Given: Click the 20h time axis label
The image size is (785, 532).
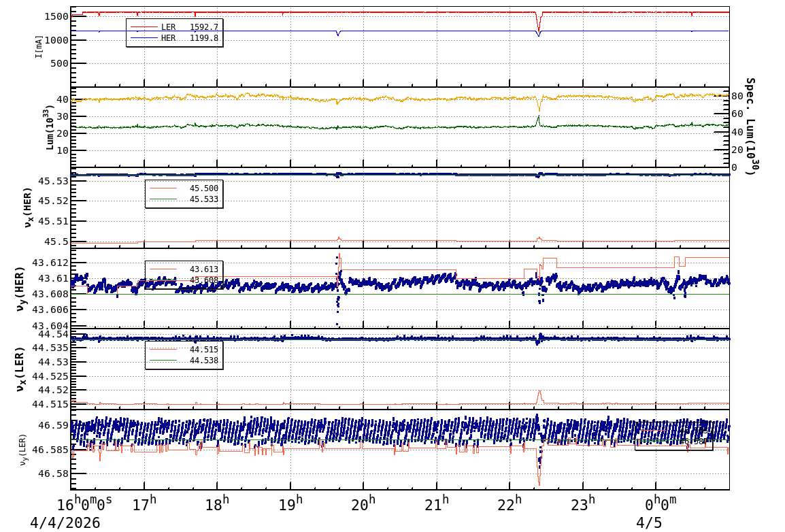Looking at the screenshot, I should (364, 503).
